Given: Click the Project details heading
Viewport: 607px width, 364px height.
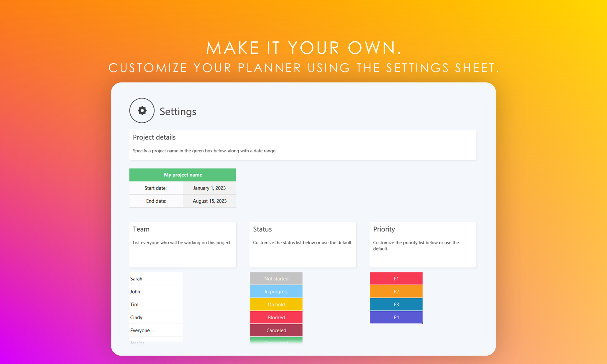Looking at the screenshot, I should [x=154, y=137].
